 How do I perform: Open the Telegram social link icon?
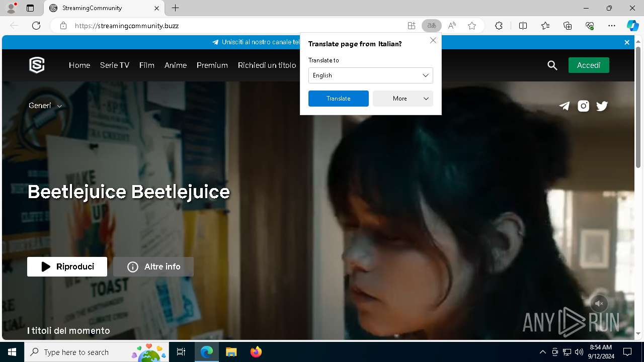pyautogui.click(x=565, y=106)
